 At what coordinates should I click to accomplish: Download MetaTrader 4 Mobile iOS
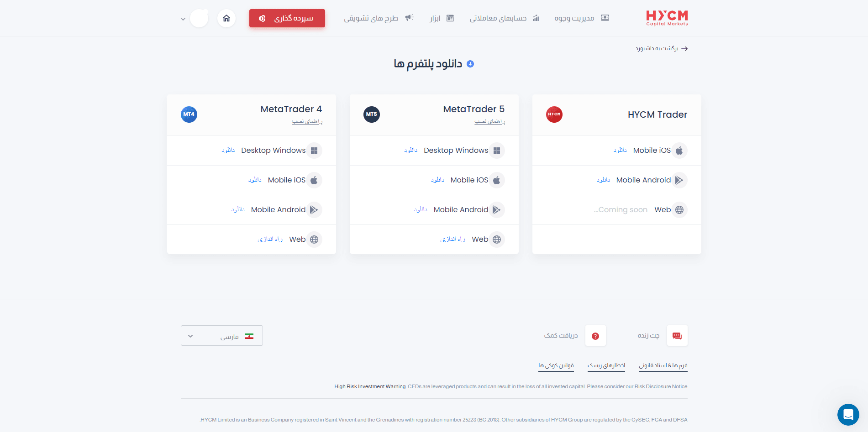(255, 180)
